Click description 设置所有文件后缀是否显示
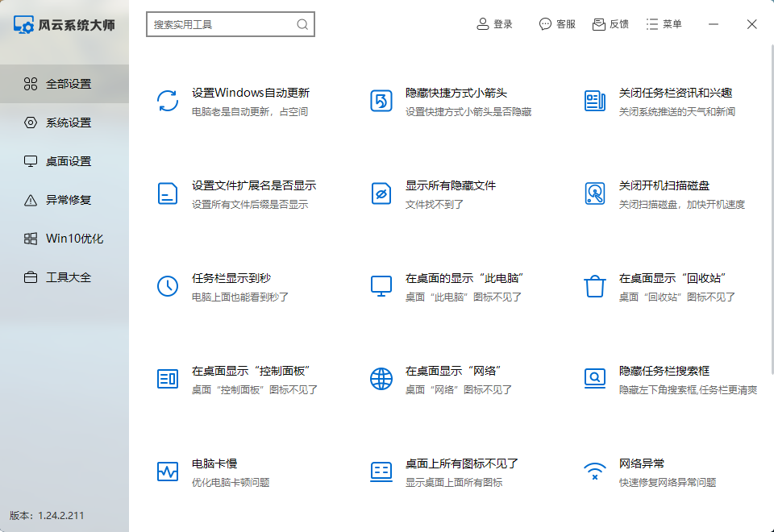 [x=250, y=204]
